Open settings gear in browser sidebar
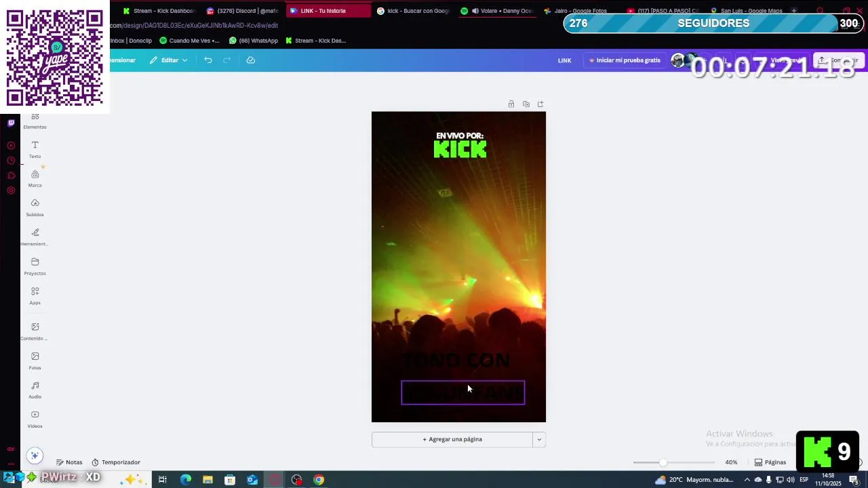This screenshot has height=488, width=868. click(11, 190)
